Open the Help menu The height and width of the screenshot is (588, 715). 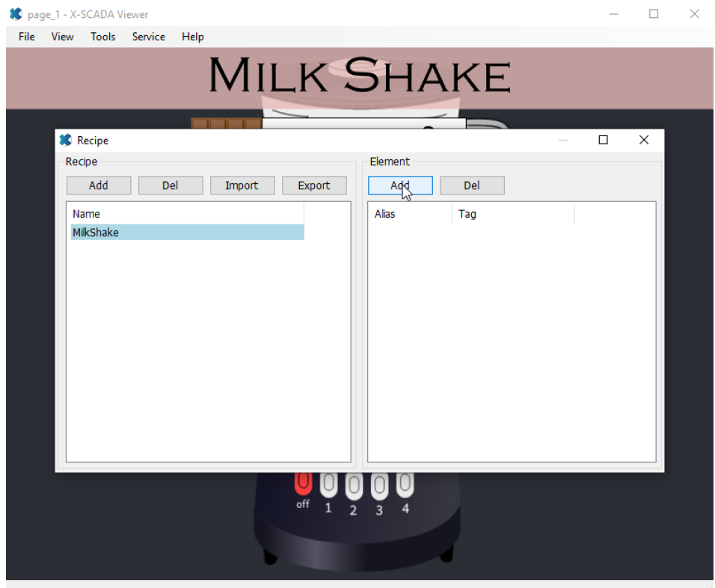pyautogui.click(x=192, y=37)
